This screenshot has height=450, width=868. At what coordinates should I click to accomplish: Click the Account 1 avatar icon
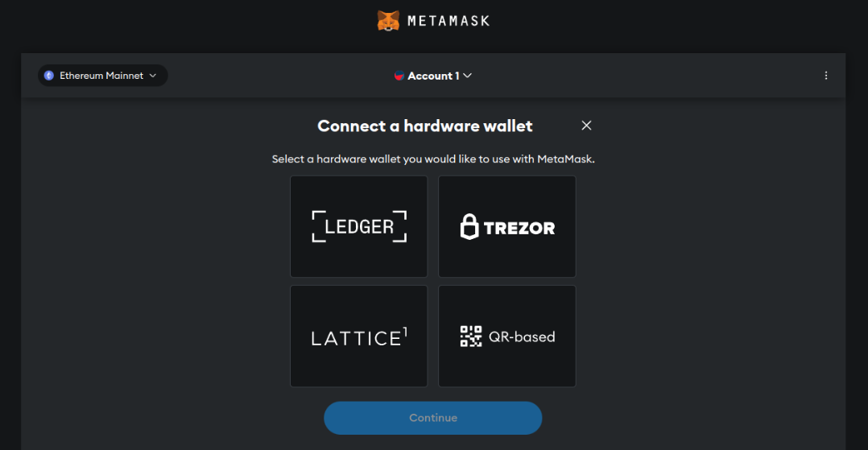coord(399,76)
